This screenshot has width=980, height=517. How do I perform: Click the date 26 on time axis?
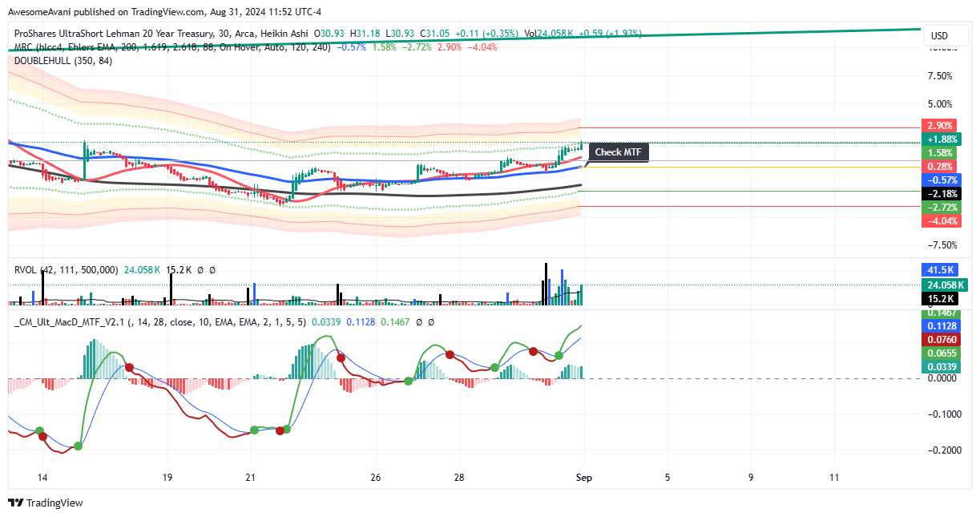coord(375,477)
